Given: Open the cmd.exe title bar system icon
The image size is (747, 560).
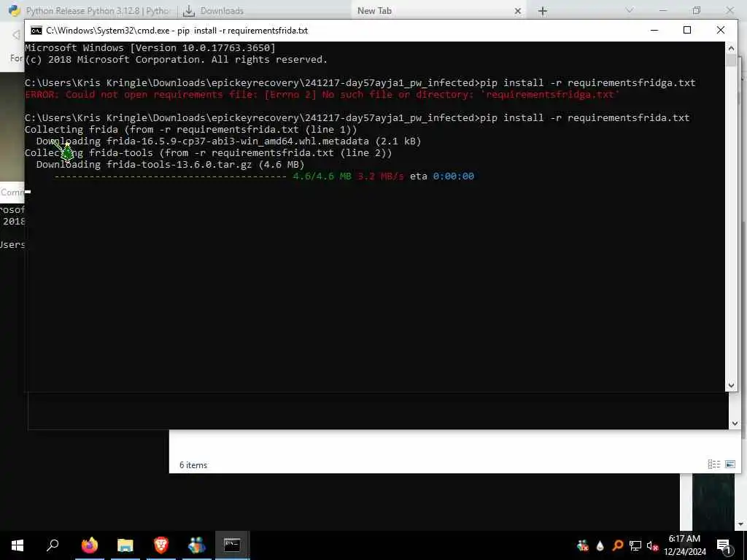Looking at the screenshot, I should click(x=36, y=31).
